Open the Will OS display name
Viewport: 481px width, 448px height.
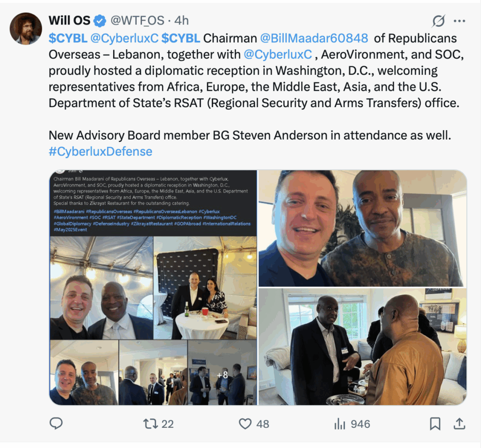[70, 21]
